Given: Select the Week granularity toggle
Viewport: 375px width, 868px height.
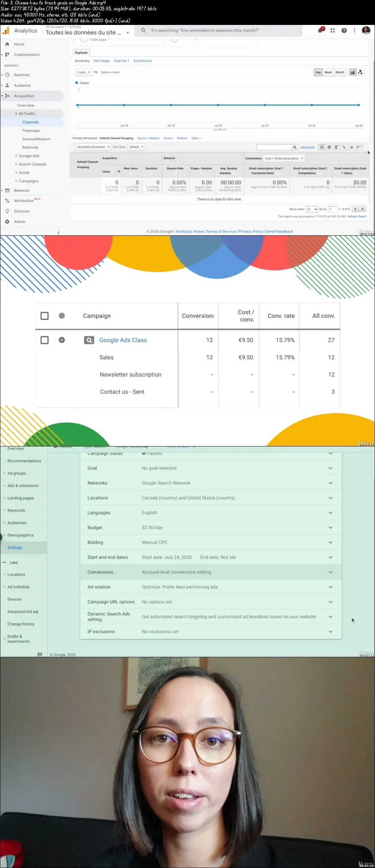Looking at the screenshot, I should 328,72.
